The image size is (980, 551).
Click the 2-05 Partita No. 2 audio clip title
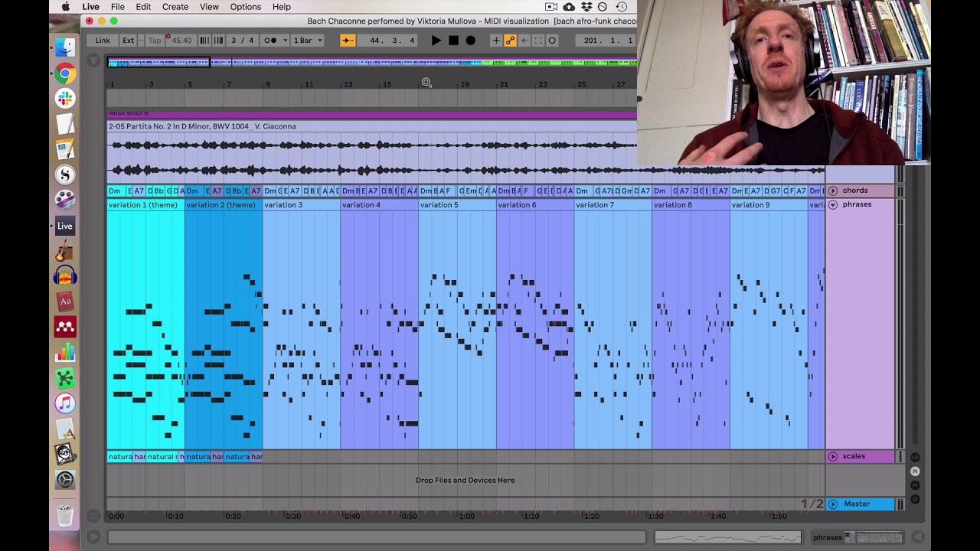tap(202, 126)
